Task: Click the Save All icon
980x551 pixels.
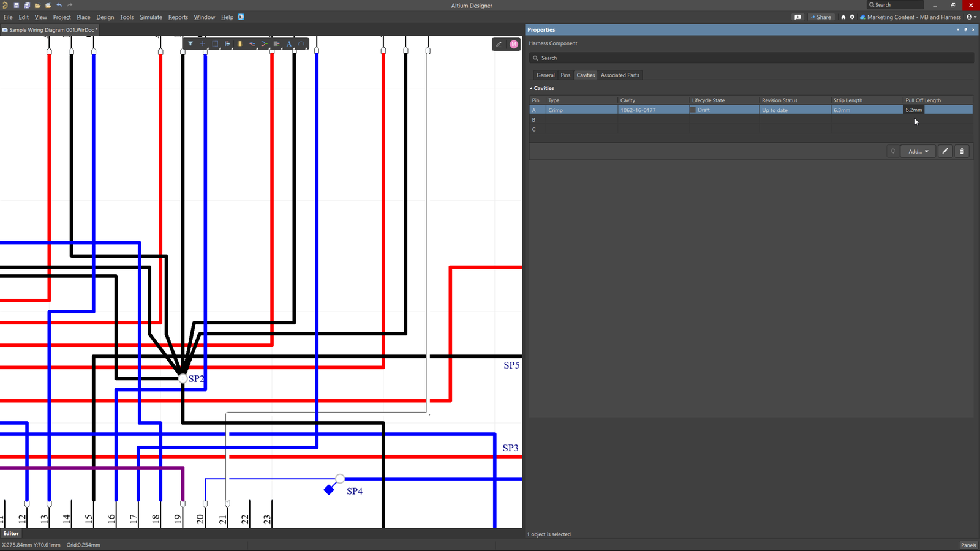Action: click(27, 5)
